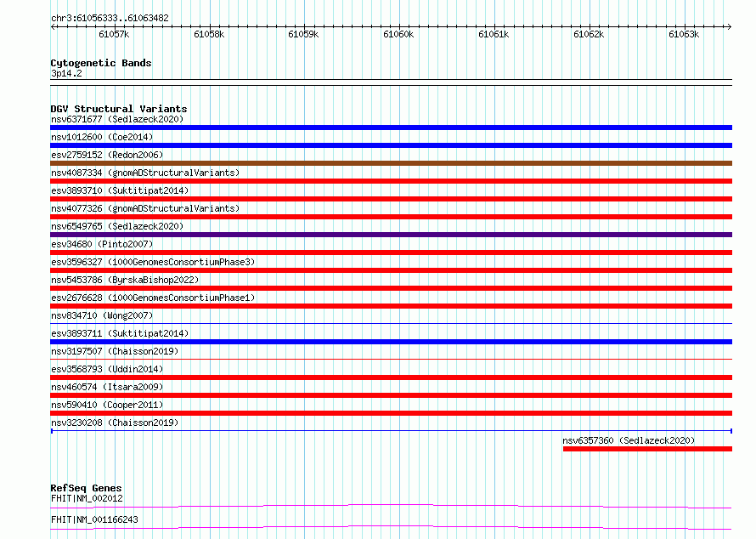Click the nsv4087334 (gnomADStructuralVariants) label
Viewport: 756px width, 539px height.
(x=145, y=173)
